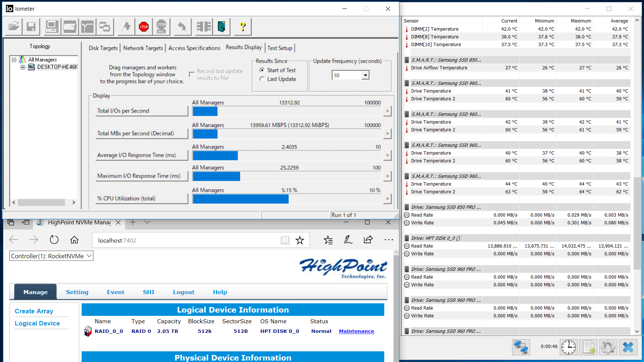Open a new browser tab with plus
The height and width of the screenshot is (362, 644).
point(133,222)
